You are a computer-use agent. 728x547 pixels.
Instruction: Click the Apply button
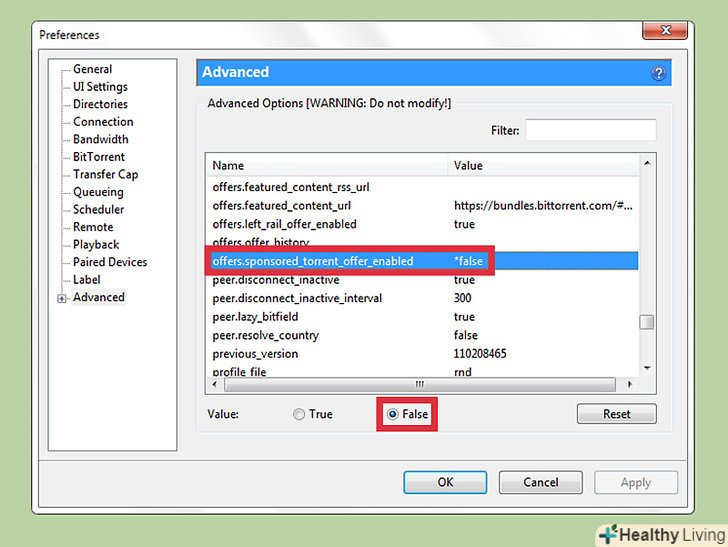(636, 482)
